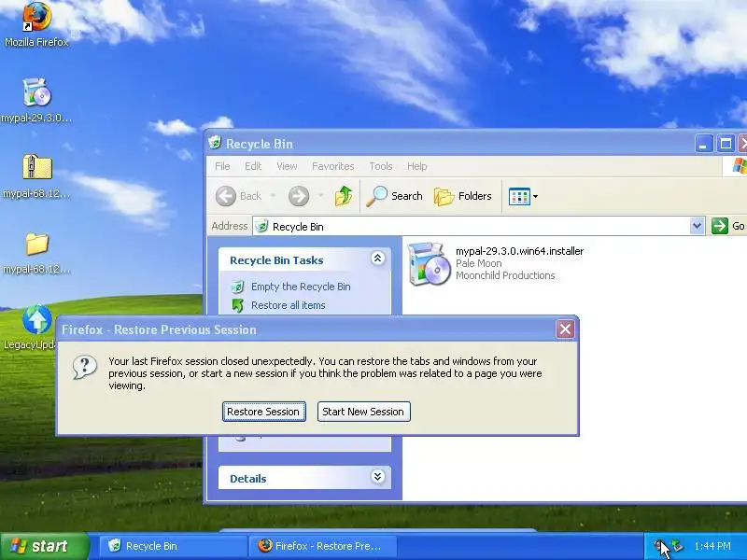Click the Empty the Recycle Bin icon
747x560 pixels.
(x=237, y=287)
